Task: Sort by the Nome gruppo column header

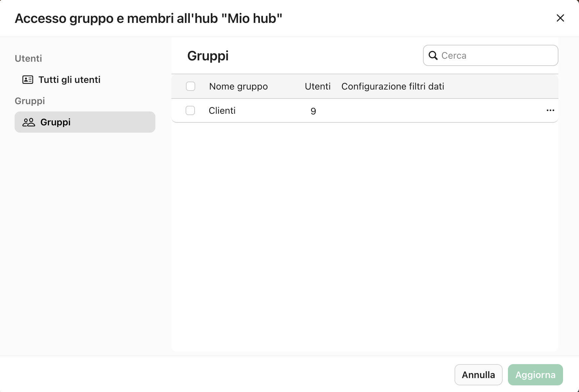Action: tap(238, 86)
